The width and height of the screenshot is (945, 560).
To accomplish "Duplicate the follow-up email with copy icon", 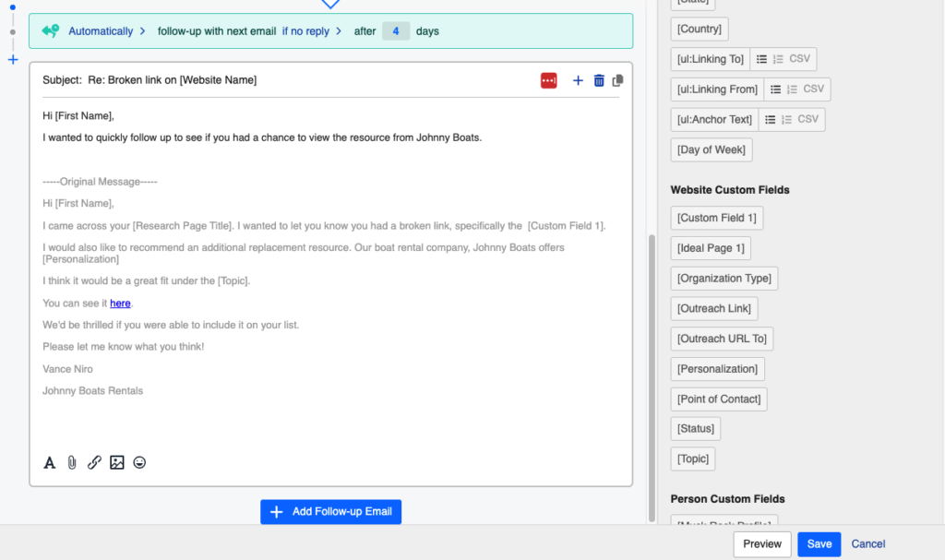I will click(618, 80).
